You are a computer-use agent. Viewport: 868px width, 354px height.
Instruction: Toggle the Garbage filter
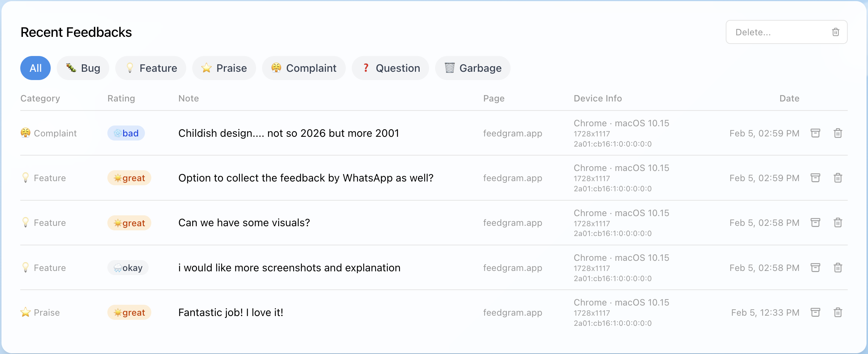pyautogui.click(x=473, y=68)
